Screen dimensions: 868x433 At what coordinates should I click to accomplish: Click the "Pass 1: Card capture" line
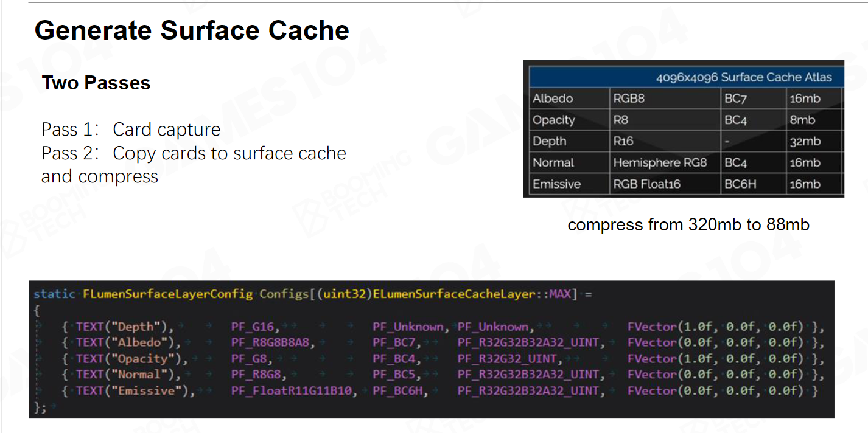pos(131,130)
